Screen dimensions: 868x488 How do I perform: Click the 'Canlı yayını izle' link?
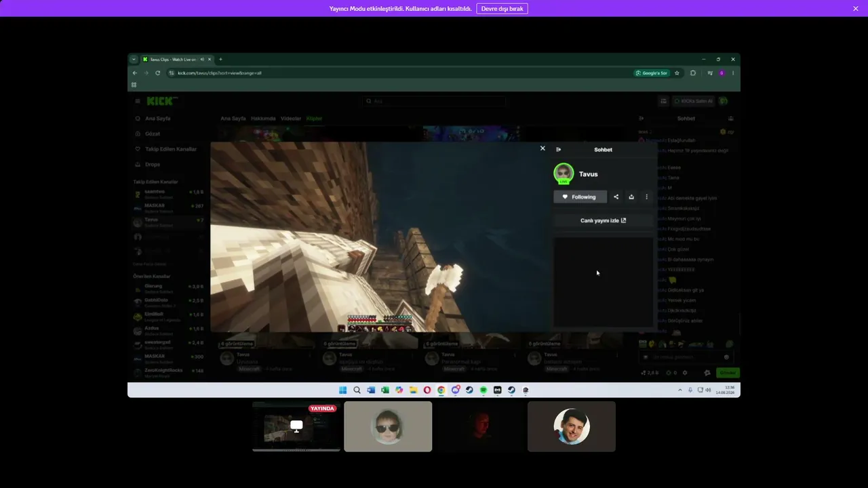pyautogui.click(x=603, y=220)
